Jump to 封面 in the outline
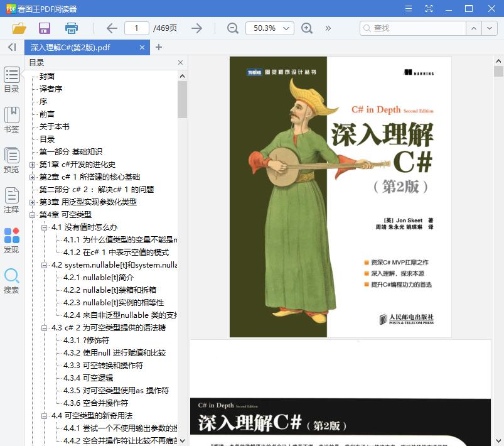Viewport: 504px width, 446px height. pos(47,77)
